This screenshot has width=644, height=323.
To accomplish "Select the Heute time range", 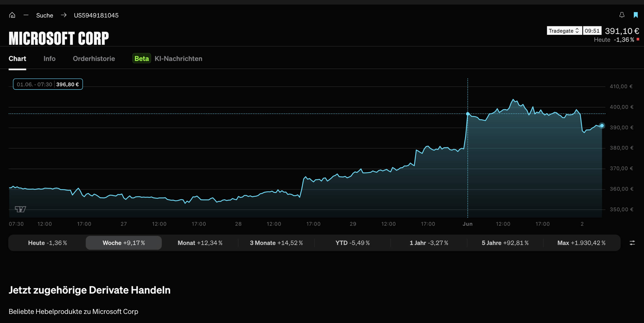I will coord(47,243).
